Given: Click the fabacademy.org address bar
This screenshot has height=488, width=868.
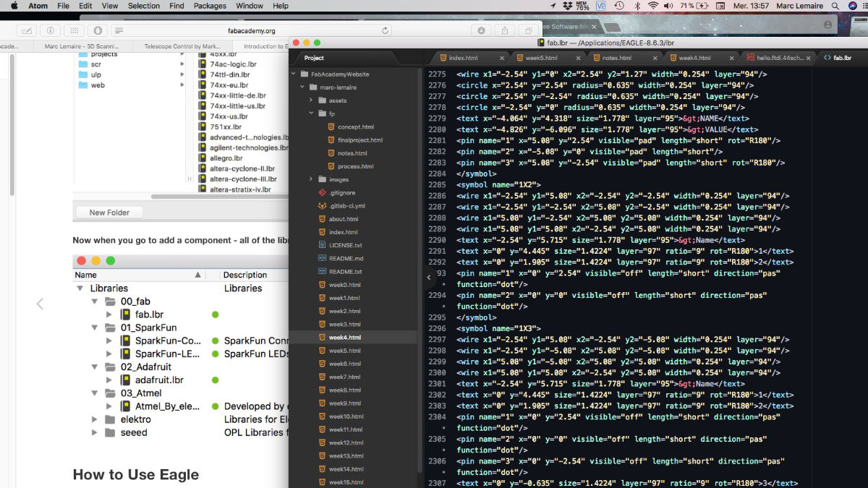Looking at the screenshot, I should tap(251, 31).
